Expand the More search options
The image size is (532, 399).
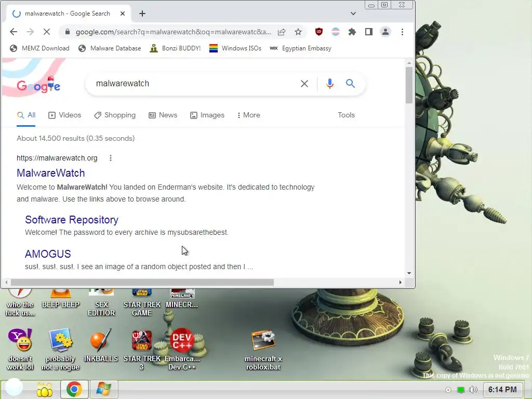coord(249,115)
